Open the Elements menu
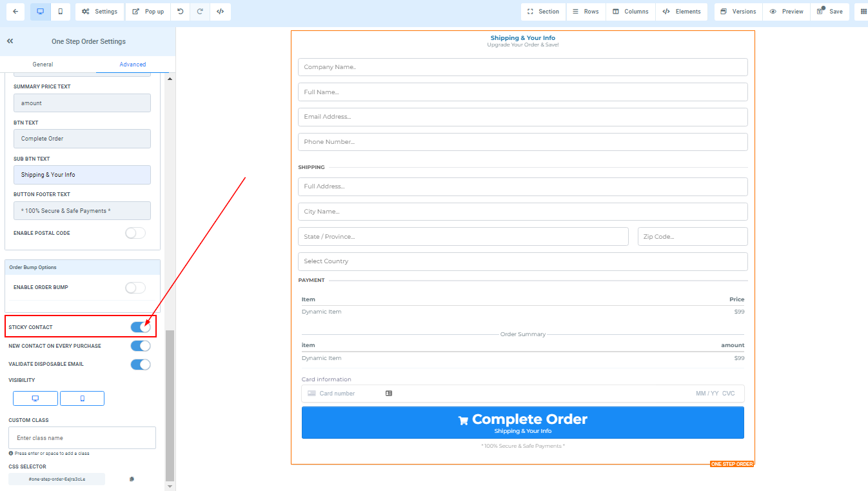 coord(682,12)
